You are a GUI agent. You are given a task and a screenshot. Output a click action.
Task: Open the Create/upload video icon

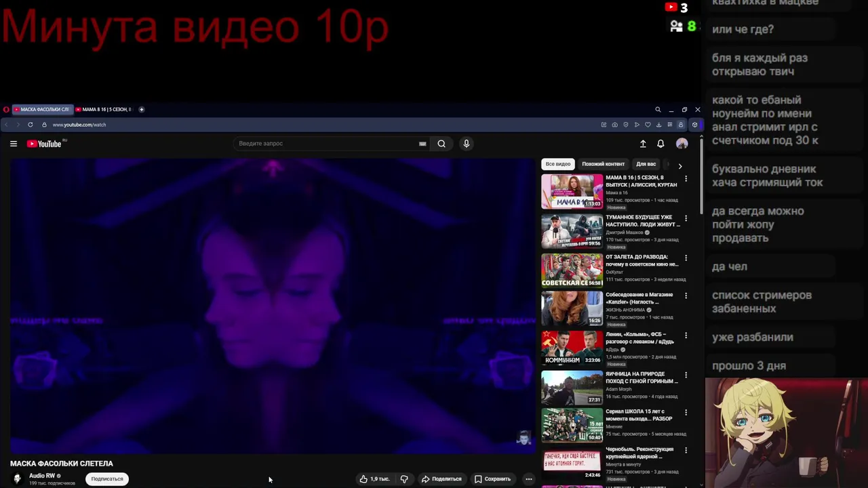pos(643,144)
